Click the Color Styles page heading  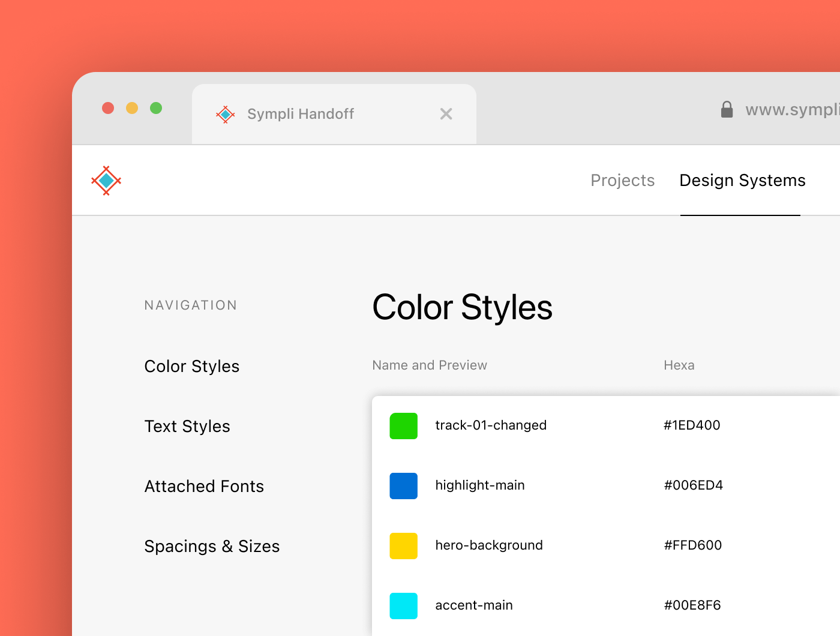click(x=462, y=308)
